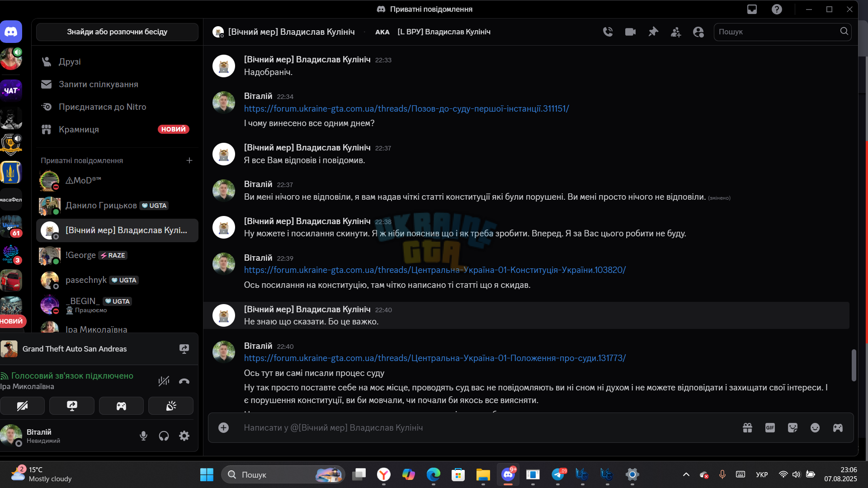The image size is (868, 488).
Task: Create a new private message with plus
Action: pyautogui.click(x=189, y=160)
